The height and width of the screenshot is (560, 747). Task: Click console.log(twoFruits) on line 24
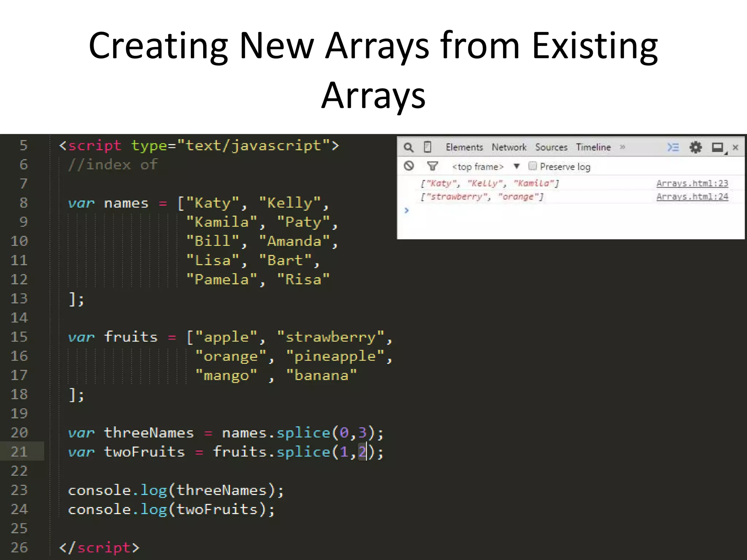click(x=171, y=510)
